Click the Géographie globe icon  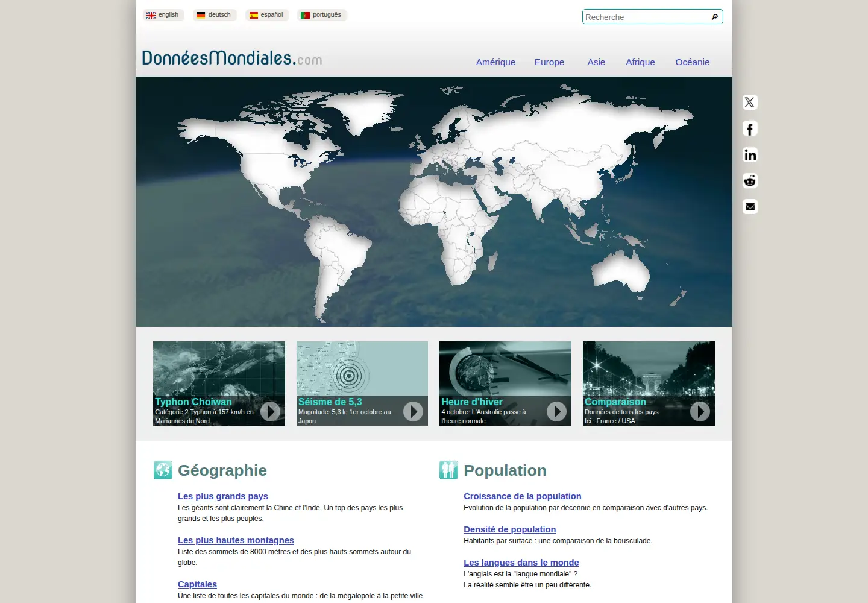pos(163,470)
